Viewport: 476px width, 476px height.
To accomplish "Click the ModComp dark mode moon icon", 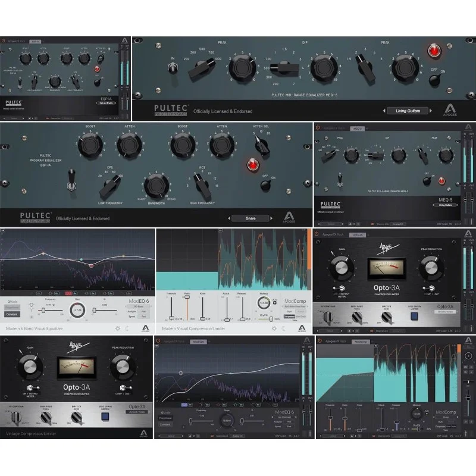I will click(x=283, y=328).
